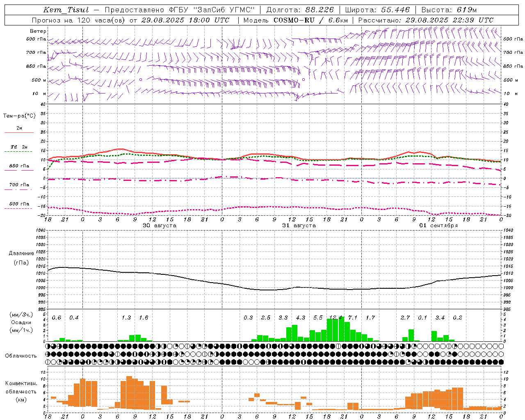Click the 'Осадки' precipitation panel label

pos(21,322)
